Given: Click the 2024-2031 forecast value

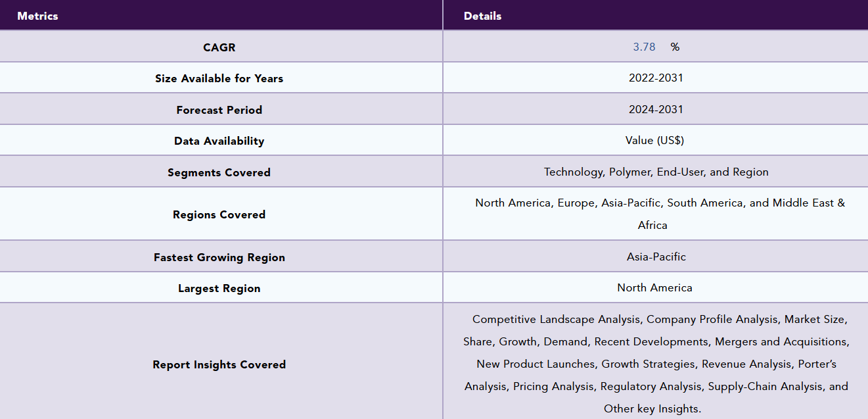Looking at the screenshot, I should pos(656,109).
